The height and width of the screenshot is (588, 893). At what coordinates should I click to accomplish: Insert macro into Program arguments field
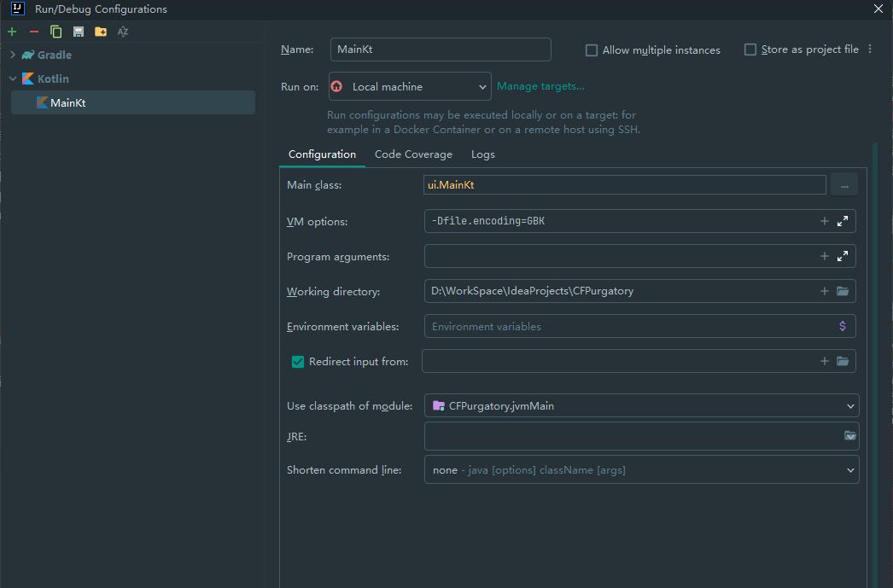pos(824,256)
